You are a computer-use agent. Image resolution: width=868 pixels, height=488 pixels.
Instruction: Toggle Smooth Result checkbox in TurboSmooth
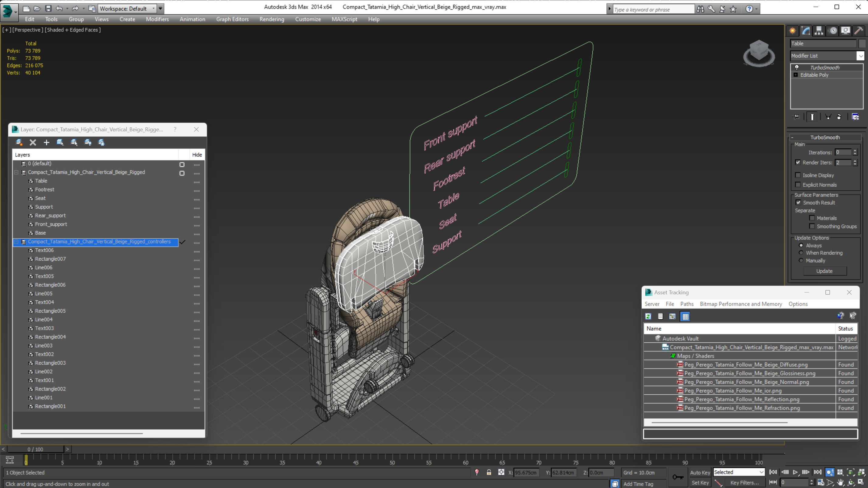[798, 202]
